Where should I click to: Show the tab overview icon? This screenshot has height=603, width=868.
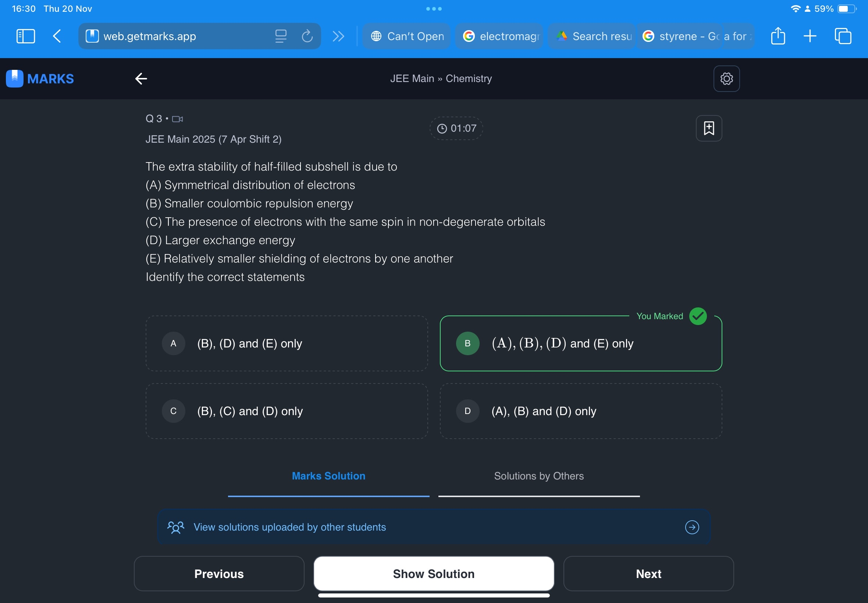842,36
